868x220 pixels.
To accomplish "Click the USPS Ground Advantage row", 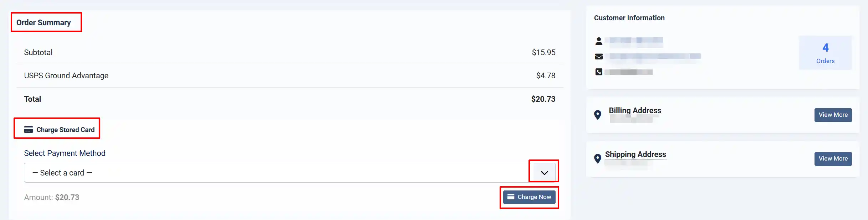I will click(290, 75).
